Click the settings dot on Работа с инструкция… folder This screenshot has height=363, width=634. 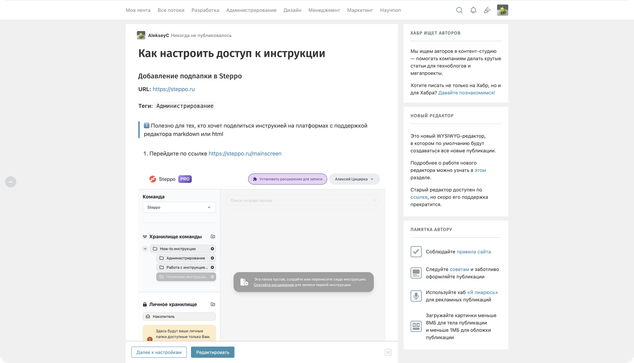click(x=212, y=267)
